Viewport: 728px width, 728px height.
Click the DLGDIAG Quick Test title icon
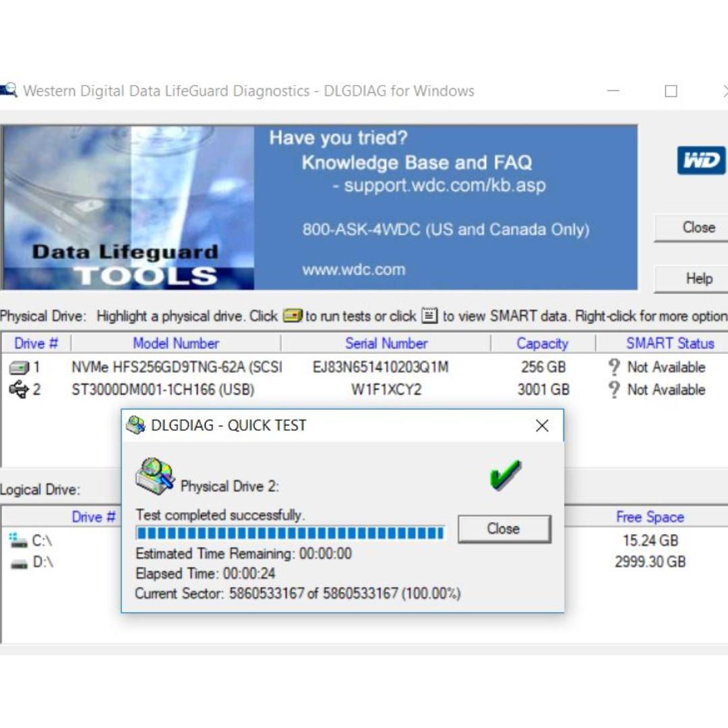[135, 425]
